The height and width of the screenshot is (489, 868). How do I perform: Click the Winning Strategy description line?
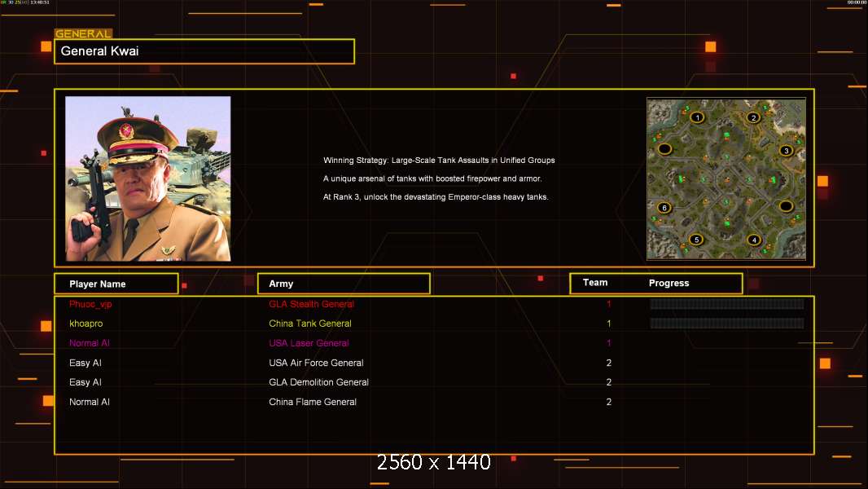coord(439,160)
